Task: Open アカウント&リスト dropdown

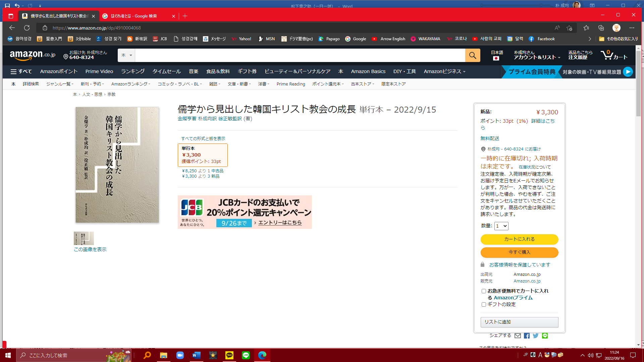Action: 537,55
